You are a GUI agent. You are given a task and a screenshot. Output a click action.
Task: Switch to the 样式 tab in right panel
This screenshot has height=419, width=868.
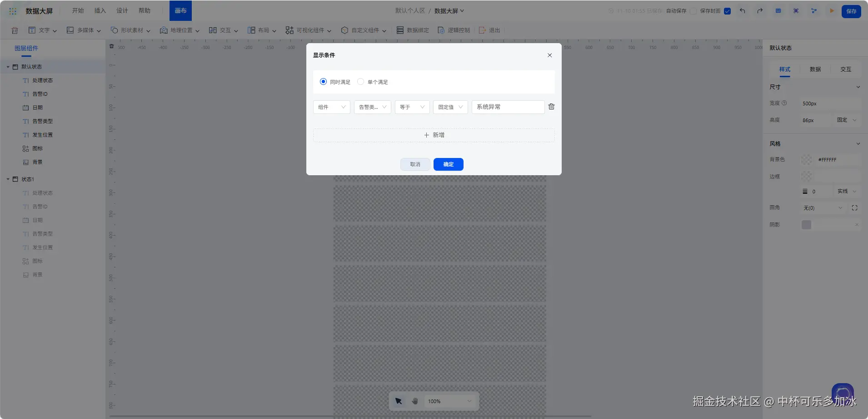pyautogui.click(x=785, y=69)
